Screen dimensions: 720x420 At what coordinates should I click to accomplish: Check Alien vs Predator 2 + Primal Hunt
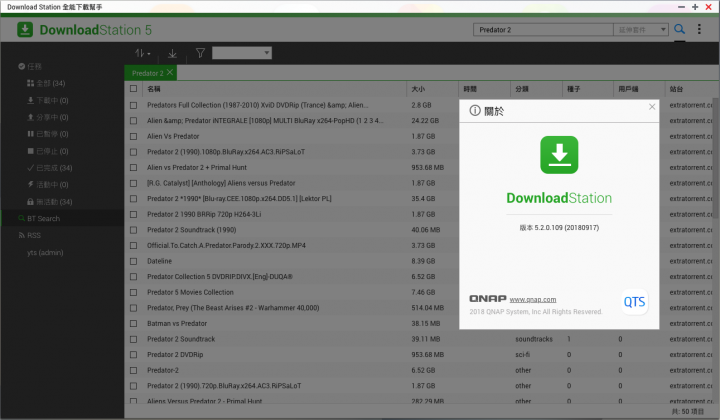pyautogui.click(x=133, y=168)
